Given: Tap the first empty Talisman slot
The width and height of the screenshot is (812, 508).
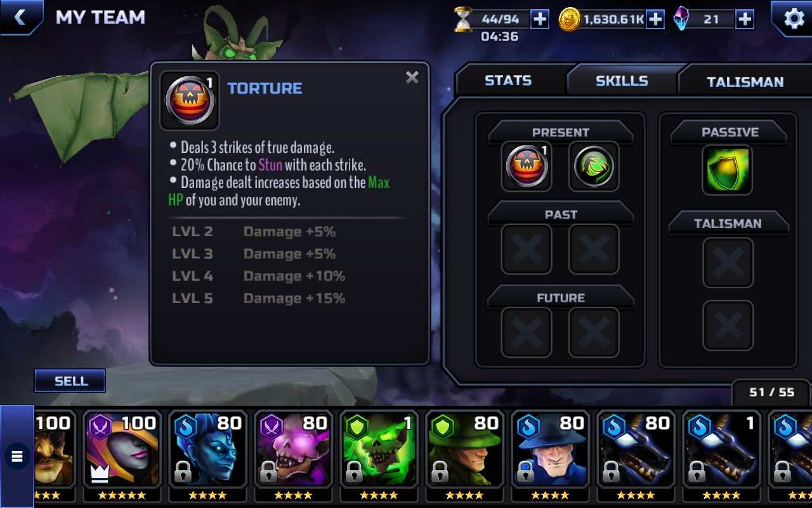Looking at the screenshot, I should (728, 263).
